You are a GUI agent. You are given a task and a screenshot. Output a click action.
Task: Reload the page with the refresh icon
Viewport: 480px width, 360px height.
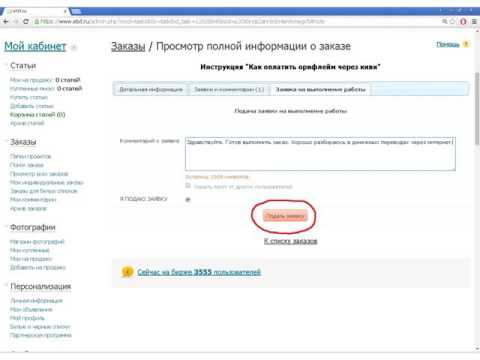click(x=26, y=21)
